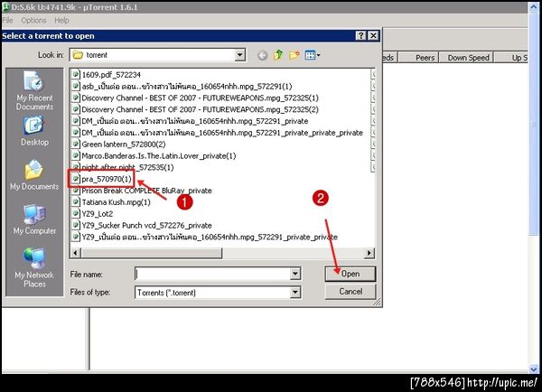
Task: Click the Open button
Action: pos(350,274)
